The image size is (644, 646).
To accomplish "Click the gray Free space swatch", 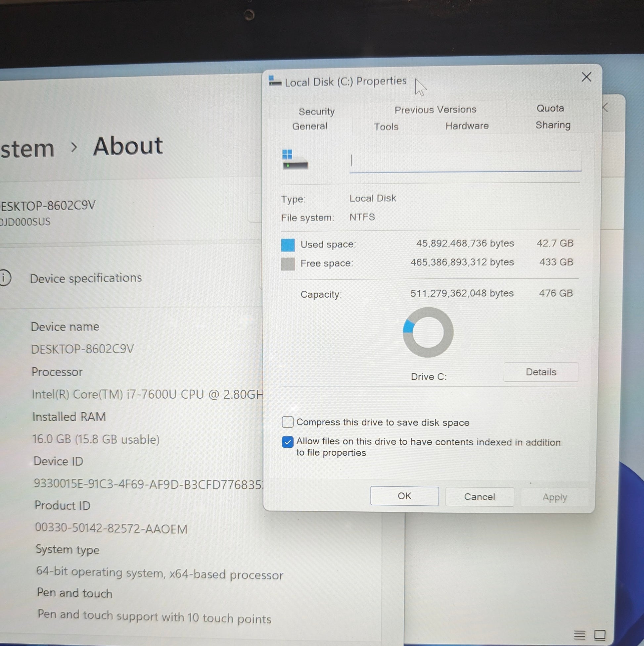I will [288, 264].
